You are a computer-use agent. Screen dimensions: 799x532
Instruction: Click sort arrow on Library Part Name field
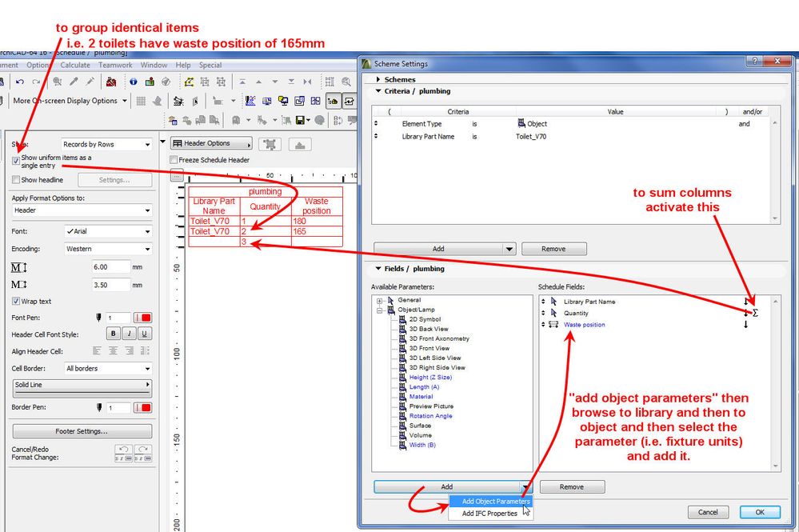[746, 302]
